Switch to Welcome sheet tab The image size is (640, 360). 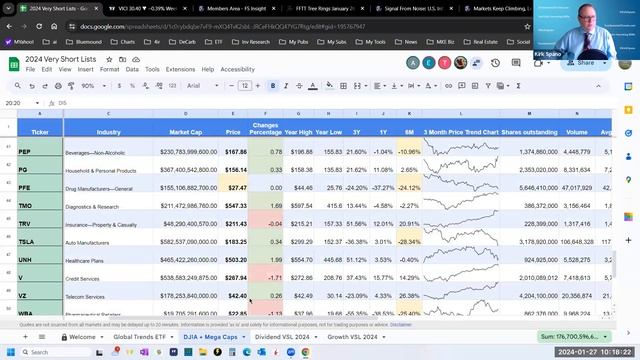[x=82, y=337]
